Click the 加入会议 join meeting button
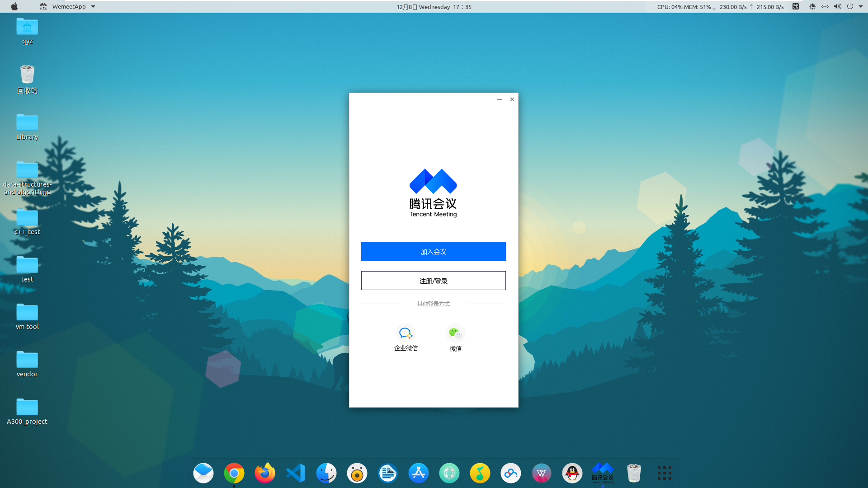The height and width of the screenshot is (488, 868). pyautogui.click(x=433, y=251)
